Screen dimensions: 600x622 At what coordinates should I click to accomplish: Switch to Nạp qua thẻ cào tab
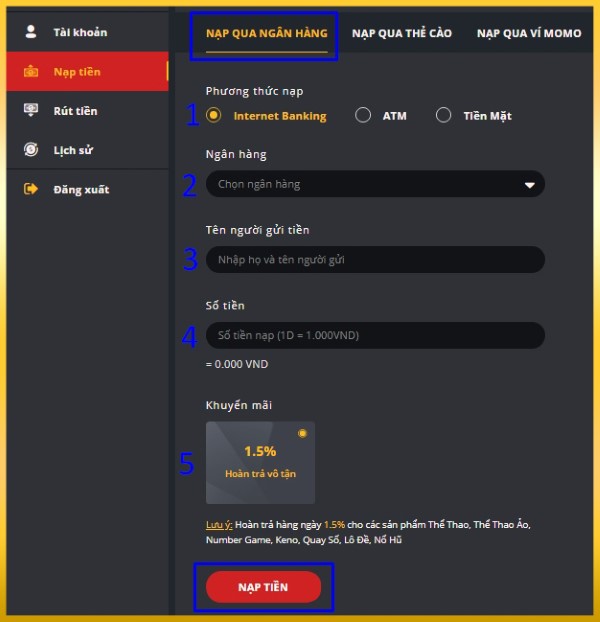click(x=402, y=33)
